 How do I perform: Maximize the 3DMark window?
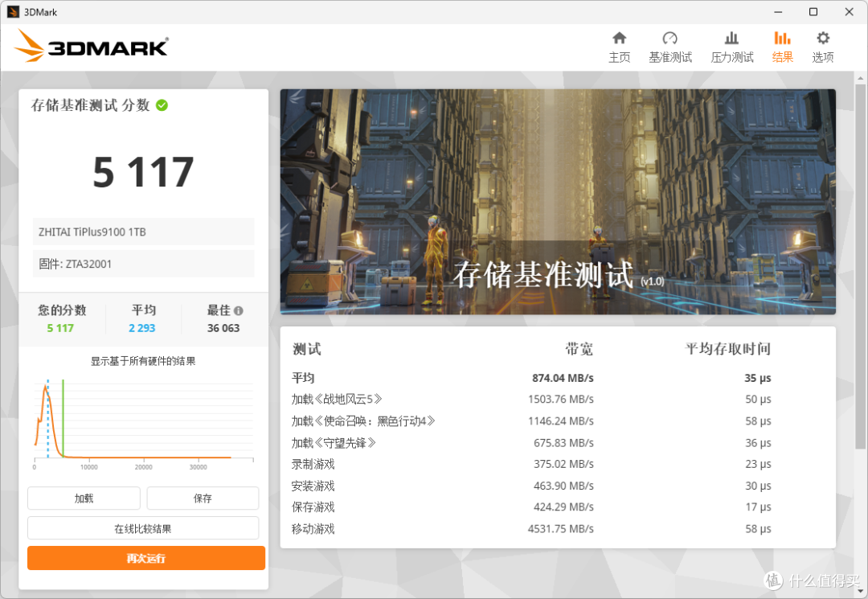pyautogui.click(x=813, y=11)
